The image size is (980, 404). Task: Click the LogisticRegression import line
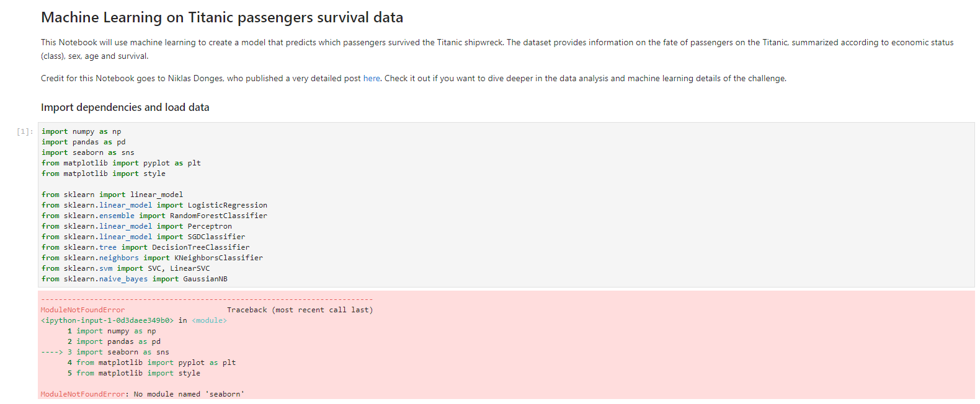[x=154, y=205]
